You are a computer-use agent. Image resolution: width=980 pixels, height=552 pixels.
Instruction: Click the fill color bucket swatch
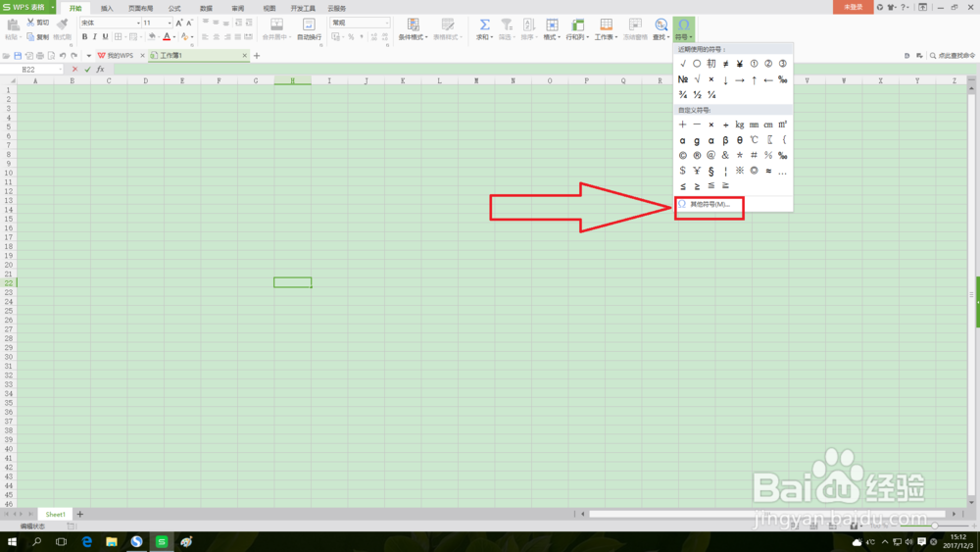(152, 37)
